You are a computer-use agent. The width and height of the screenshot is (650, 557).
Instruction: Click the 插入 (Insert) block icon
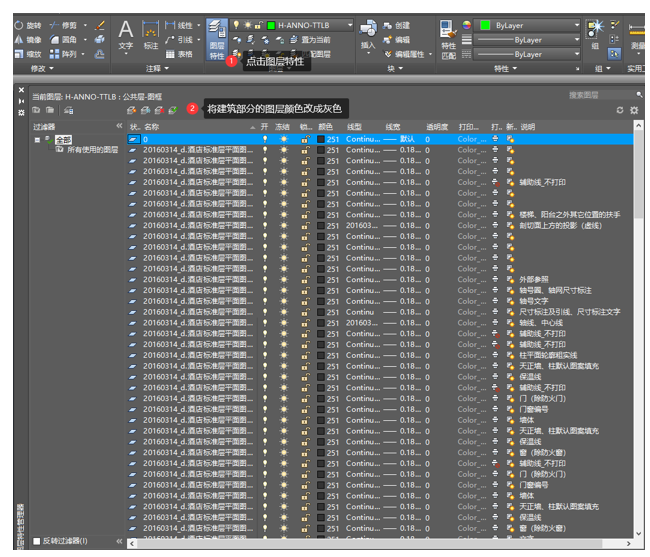coord(368,34)
